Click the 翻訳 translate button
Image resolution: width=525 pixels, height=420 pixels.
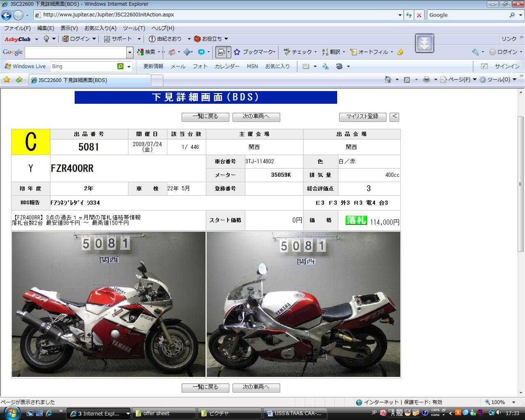tap(331, 52)
